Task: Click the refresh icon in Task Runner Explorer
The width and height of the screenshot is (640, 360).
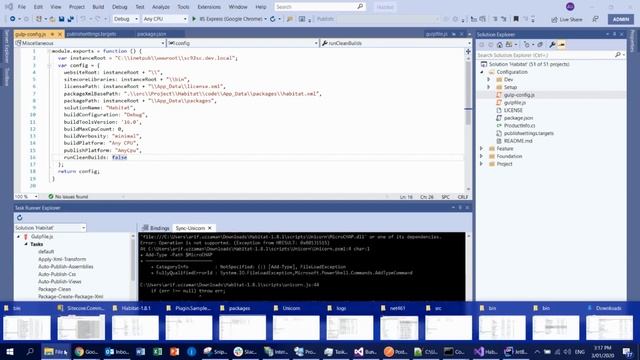Action: 20,218
